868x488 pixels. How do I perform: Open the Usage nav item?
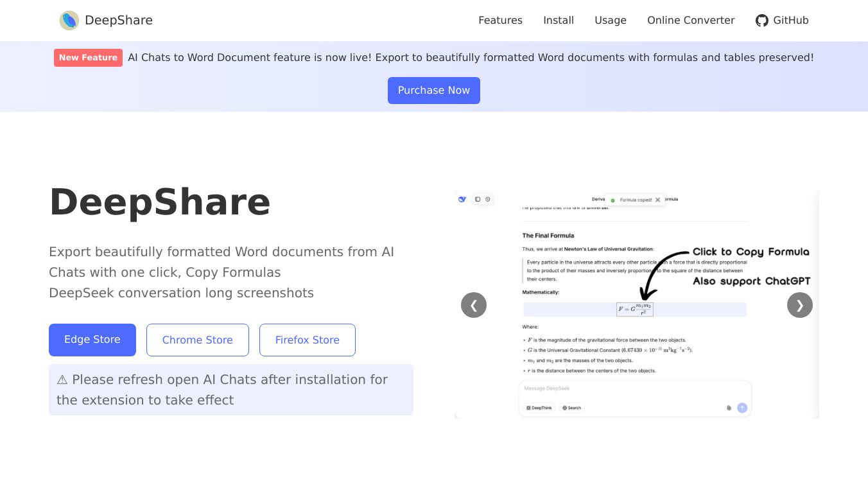pyautogui.click(x=611, y=21)
